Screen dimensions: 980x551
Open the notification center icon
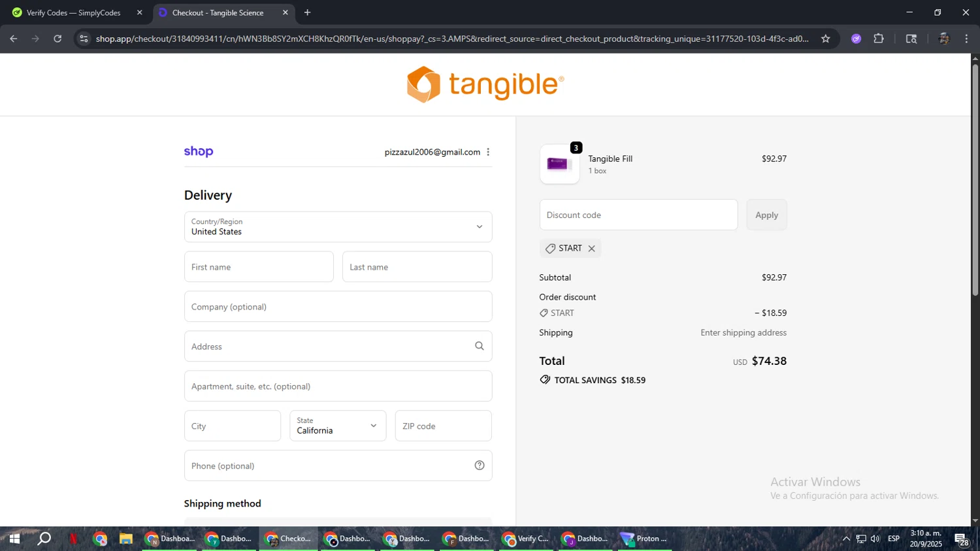962,539
